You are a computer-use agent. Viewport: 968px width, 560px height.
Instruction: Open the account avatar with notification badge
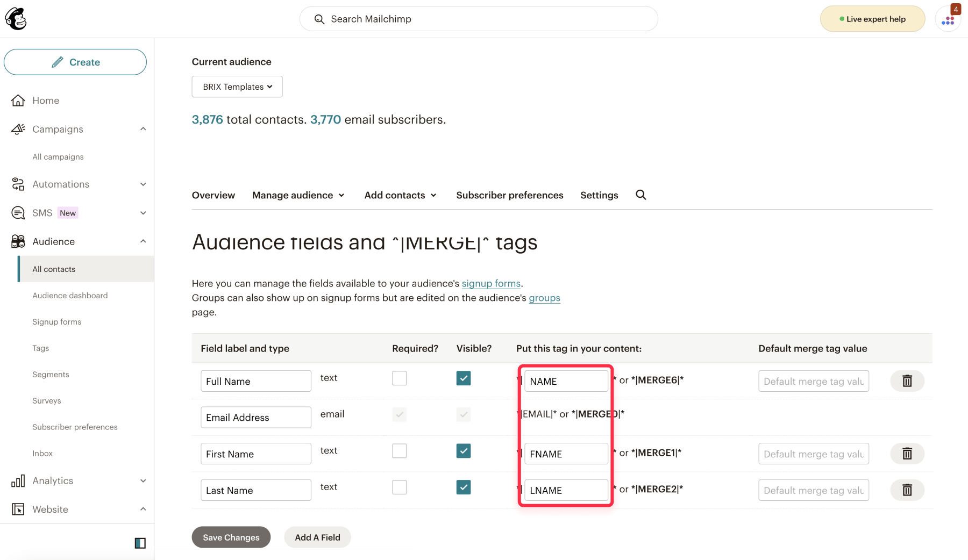point(948,19)
